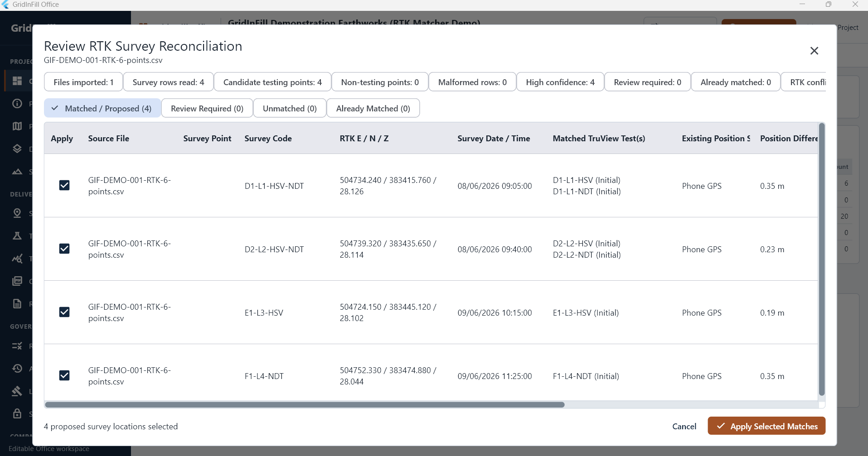This screenshot has width=868, height=456.
Task: Open the trend chart sidebar icon
Action: click(17, 259)
